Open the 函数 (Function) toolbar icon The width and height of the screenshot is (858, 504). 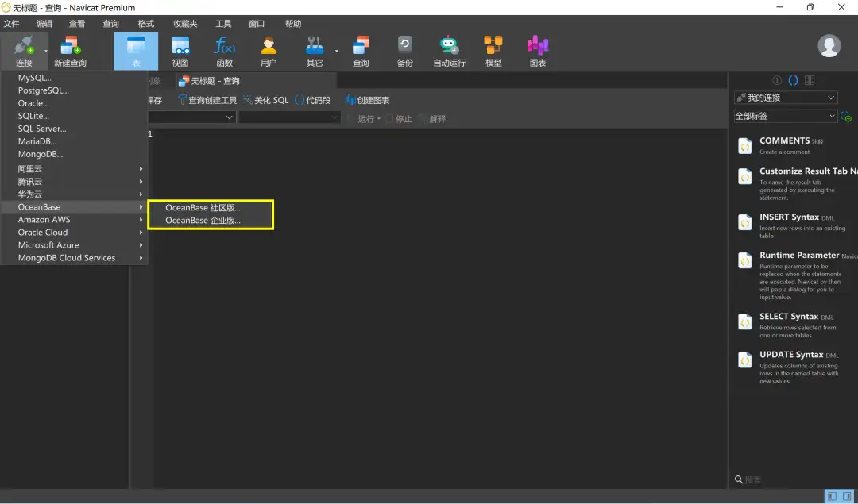(224, 44)
